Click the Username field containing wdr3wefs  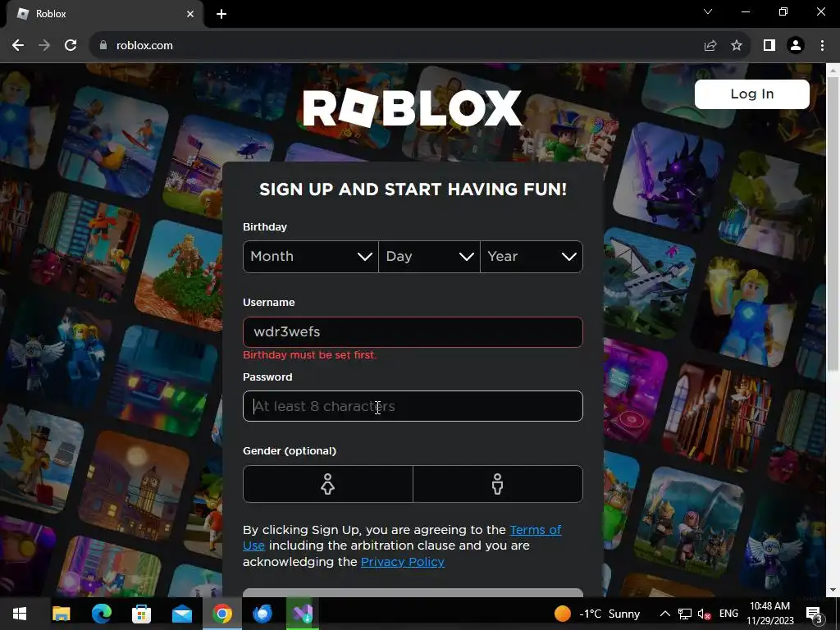(x=413, y=332)
